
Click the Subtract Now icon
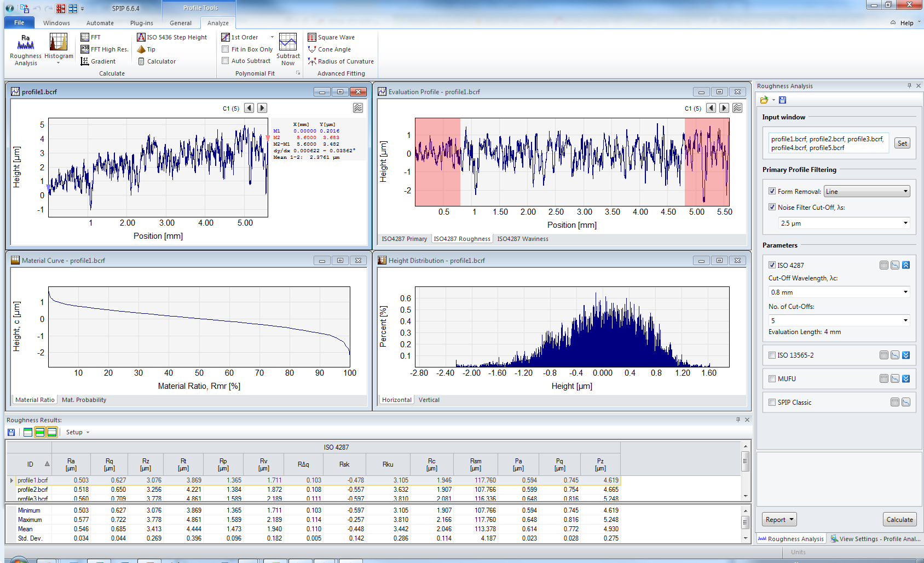click(288, 42)
